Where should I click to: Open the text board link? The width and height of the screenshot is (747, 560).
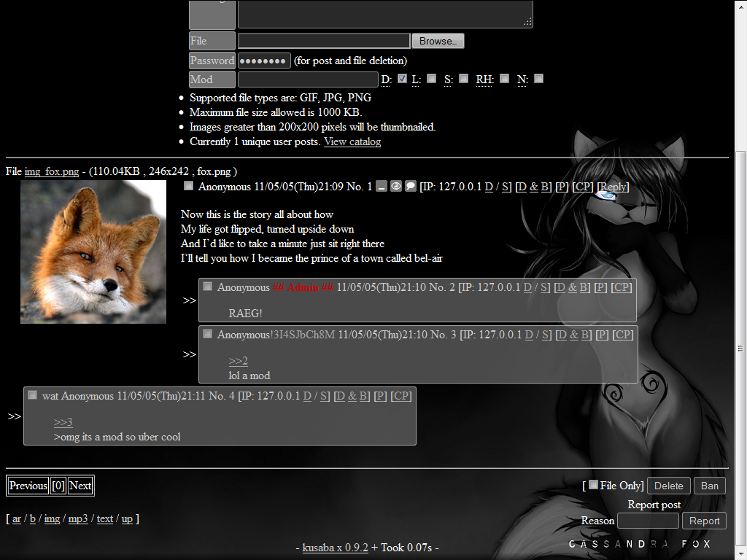pos(105,518)
